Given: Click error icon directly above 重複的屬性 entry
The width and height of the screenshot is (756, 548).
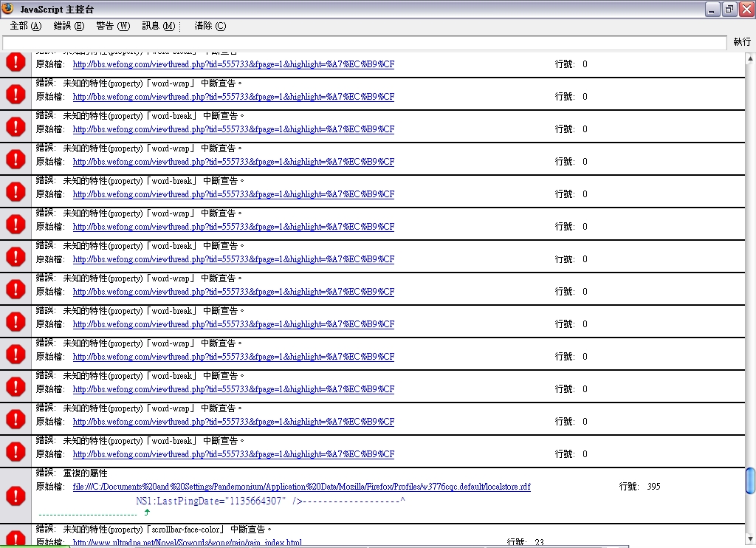Looking at the screenshot, I should (15, 451).
